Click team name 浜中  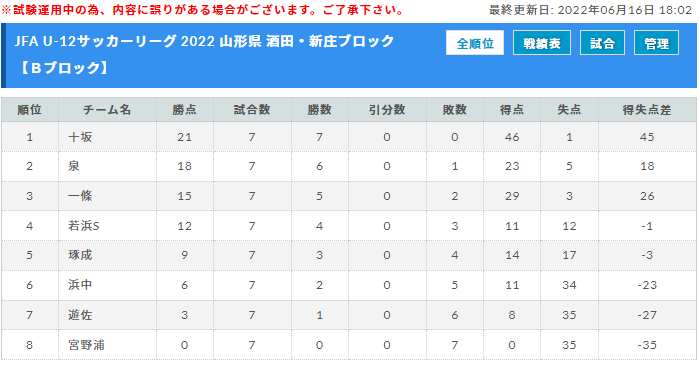click(80, 285)
